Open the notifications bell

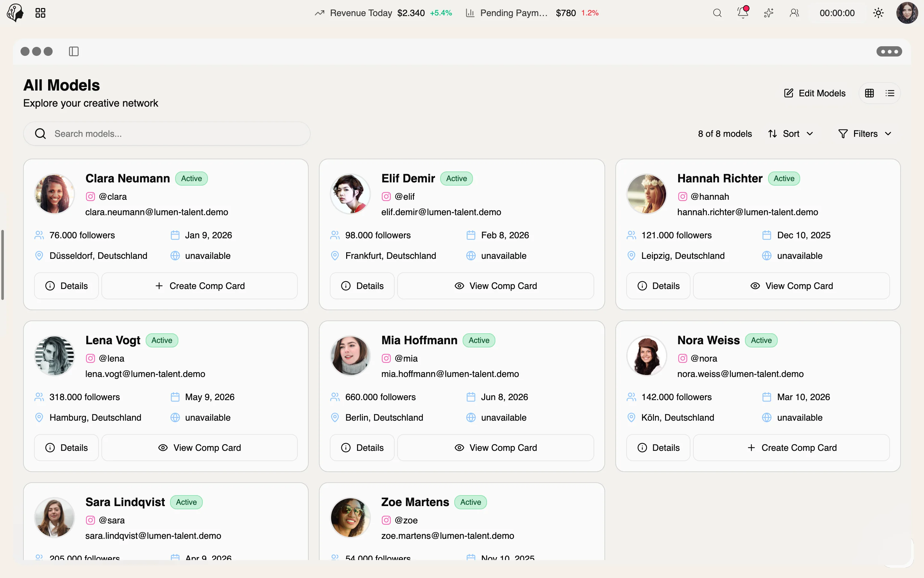(743, 12)
